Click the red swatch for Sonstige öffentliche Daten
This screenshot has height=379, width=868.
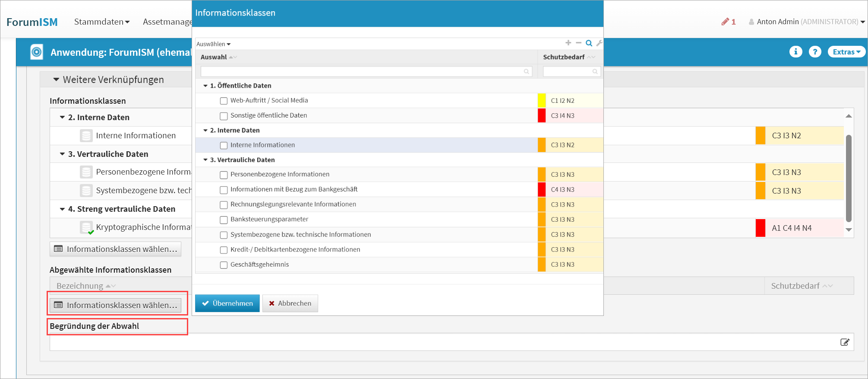coord(541,116)
